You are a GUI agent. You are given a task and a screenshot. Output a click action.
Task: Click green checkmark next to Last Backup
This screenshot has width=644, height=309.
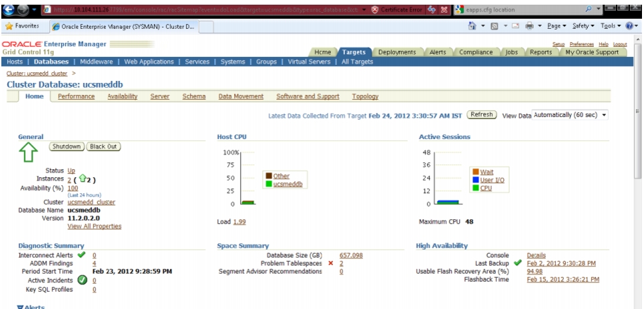click(x=518, y=263)
